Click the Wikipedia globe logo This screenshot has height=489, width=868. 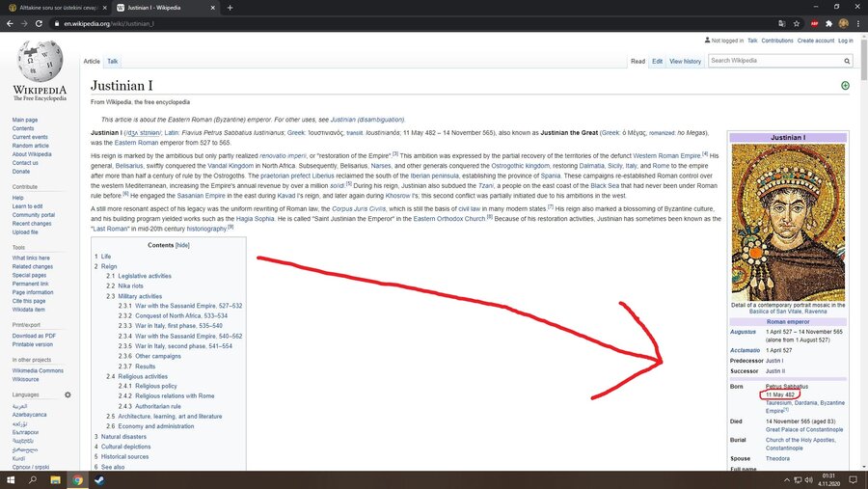pyautogui.click(x=40, y=62)
